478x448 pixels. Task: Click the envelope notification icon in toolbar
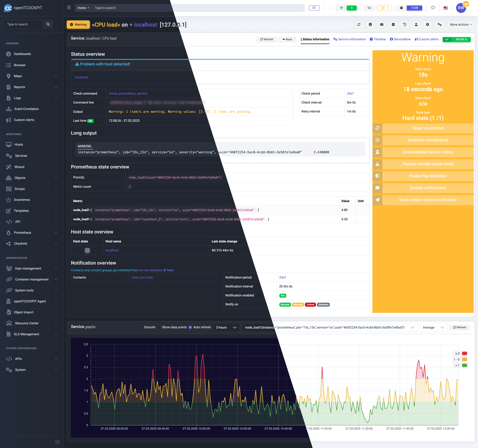382,25
